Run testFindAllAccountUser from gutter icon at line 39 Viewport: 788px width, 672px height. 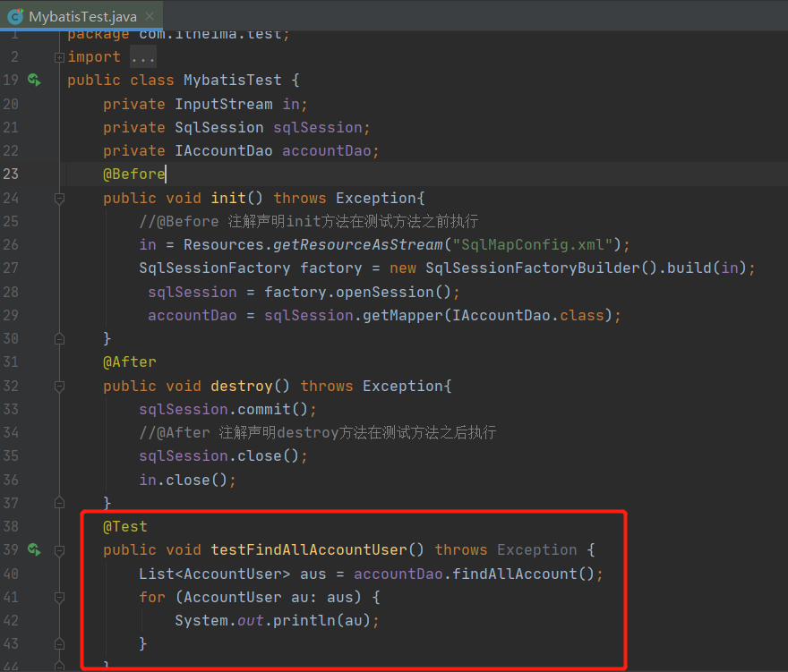coord(34,550)
